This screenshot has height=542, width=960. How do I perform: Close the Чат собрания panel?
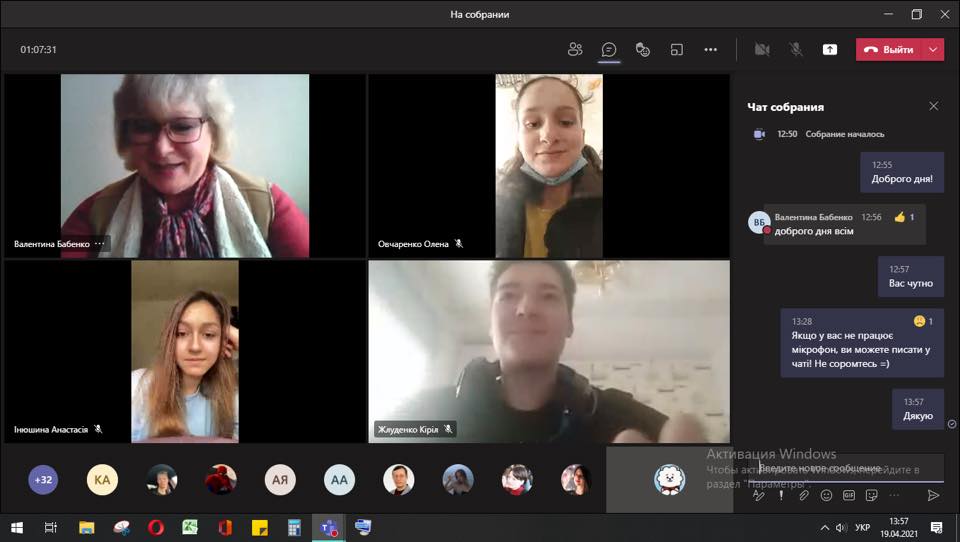(934, 107)
